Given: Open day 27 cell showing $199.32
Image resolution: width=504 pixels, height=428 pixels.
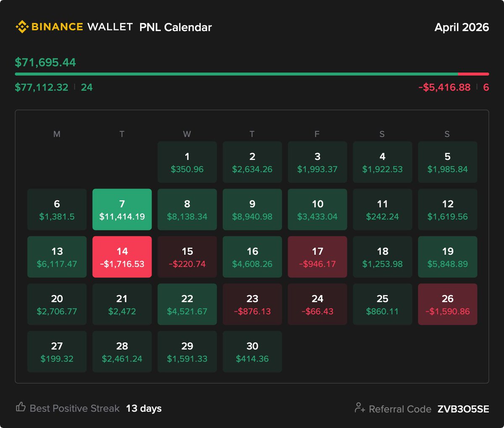Looking at the screenshot, I should (x=57, y=352).
